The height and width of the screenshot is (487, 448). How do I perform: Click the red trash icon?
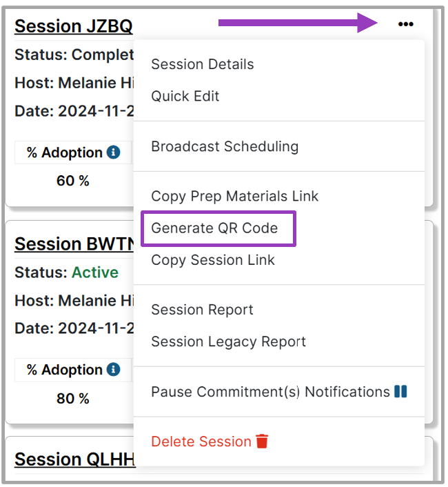[x=262, y=441]
